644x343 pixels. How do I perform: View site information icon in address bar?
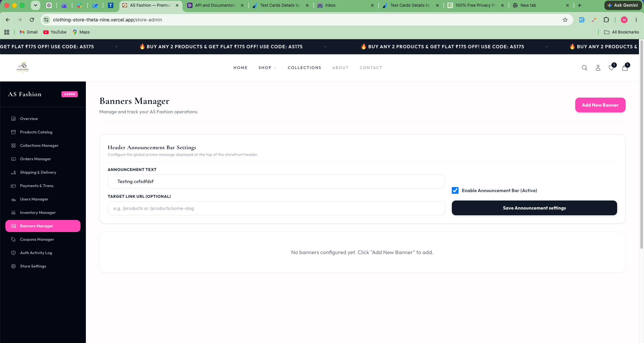coord(46,20)
